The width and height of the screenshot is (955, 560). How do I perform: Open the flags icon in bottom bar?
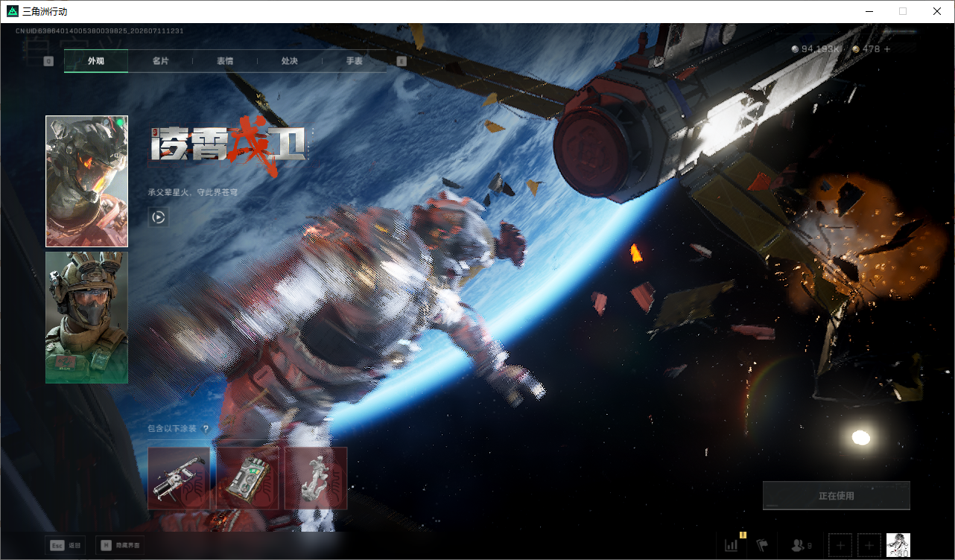pyautogui.click(x=762, y=545)
